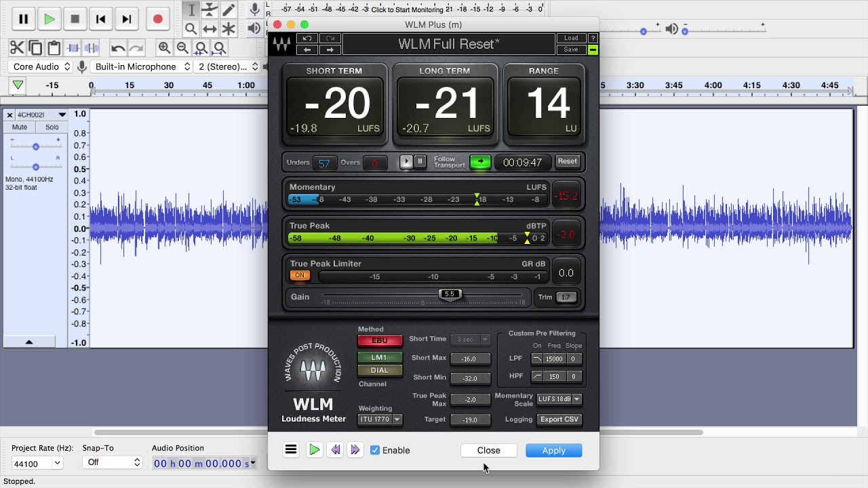Select the Zoom magnifier tool

pos(191,28)
